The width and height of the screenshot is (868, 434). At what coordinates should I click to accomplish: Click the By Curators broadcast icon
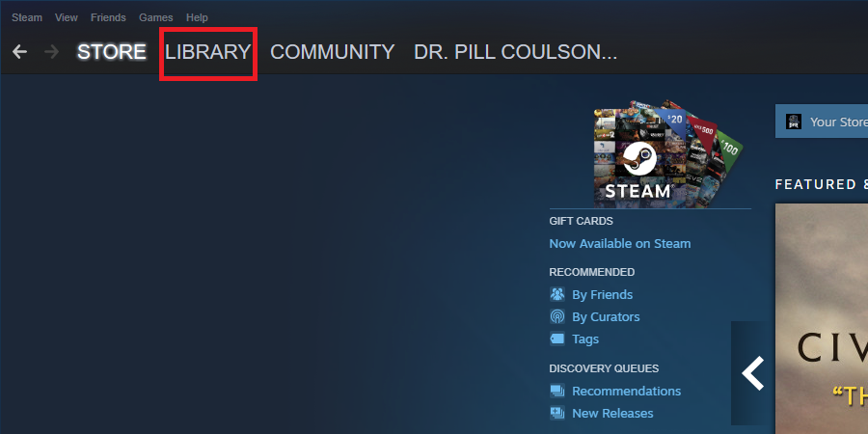pos(556,316)
